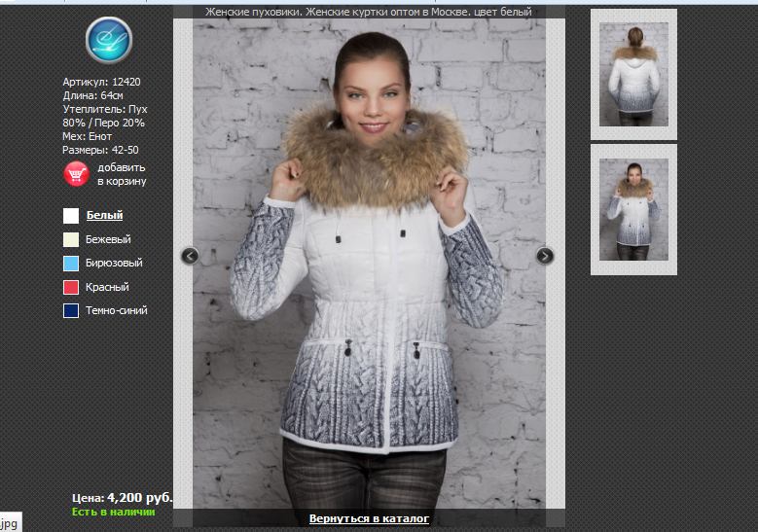Click the 'Утеплитель: Пух' text line
758x532 pixels.
pyautogui.click(x=105, y=109)
